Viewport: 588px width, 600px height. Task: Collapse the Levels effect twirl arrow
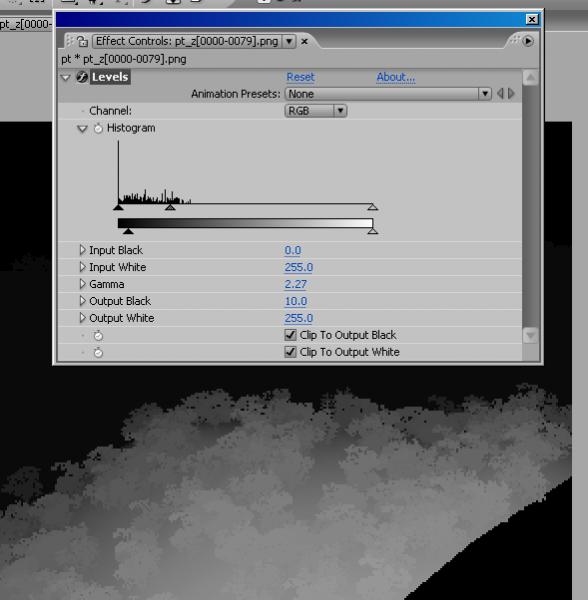(x=65, y=78)
